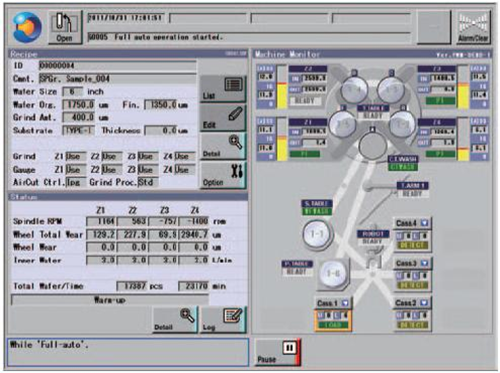
Task: Click Wafer Org. 1750.0 value
Action: [78, 105]
